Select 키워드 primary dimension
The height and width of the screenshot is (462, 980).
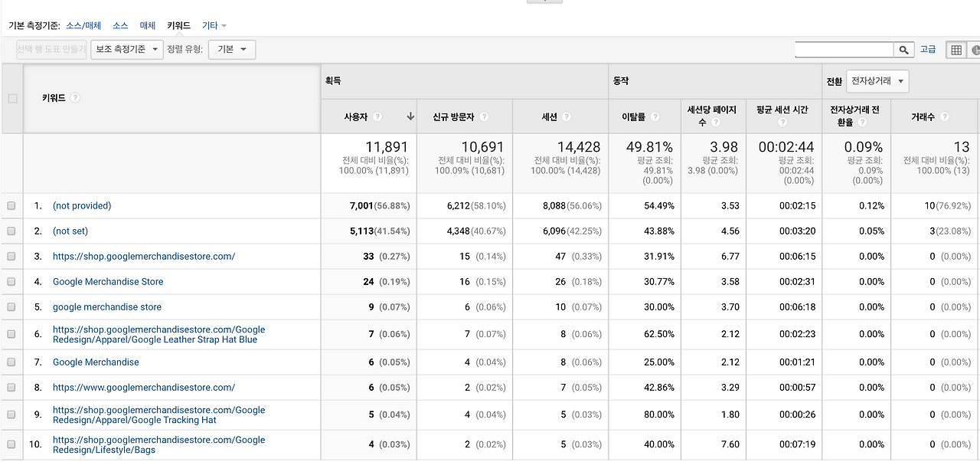178,25
